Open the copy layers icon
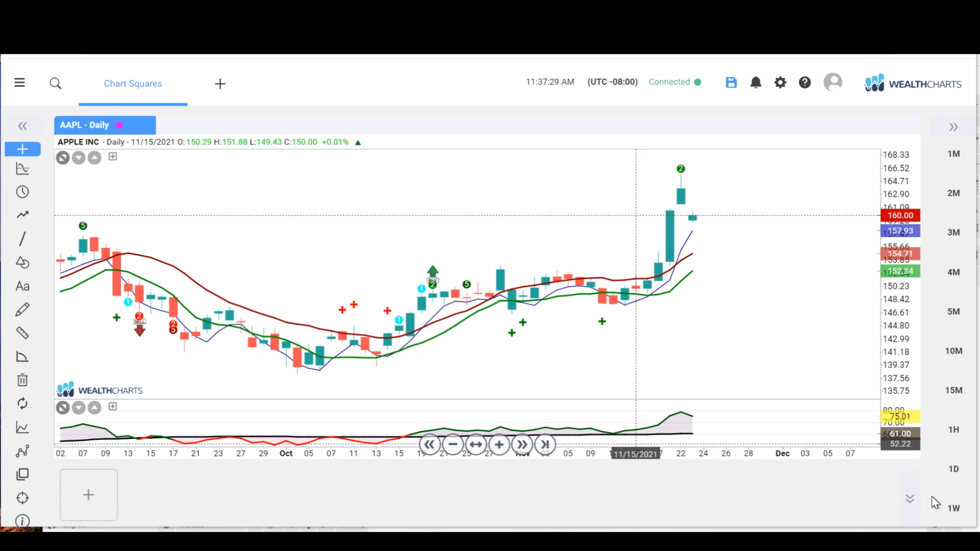980x551 pixels. click(x=22, y=474)
